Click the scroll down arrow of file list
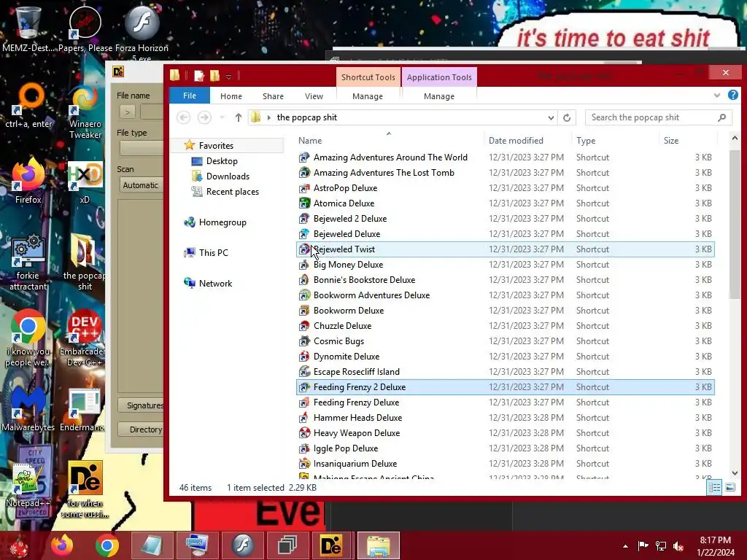 click(734, 472)
